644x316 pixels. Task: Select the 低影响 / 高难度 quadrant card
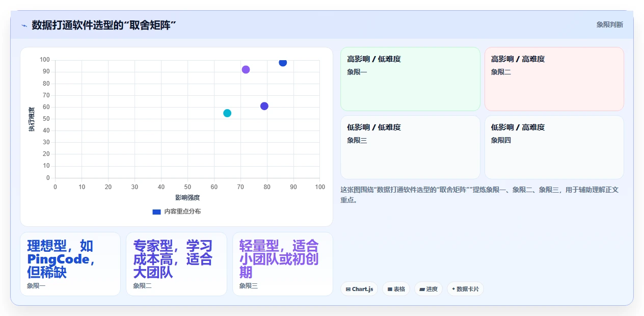[x=554, y=147]
